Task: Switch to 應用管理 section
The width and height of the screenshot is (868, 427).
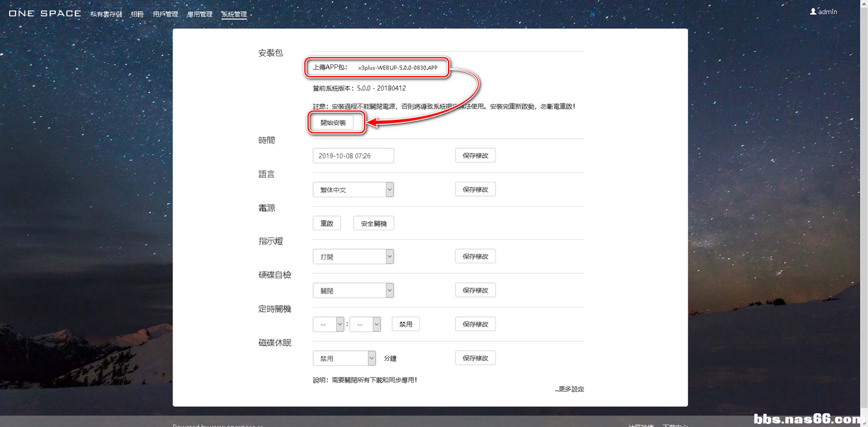Action: [x=199, y=14]
